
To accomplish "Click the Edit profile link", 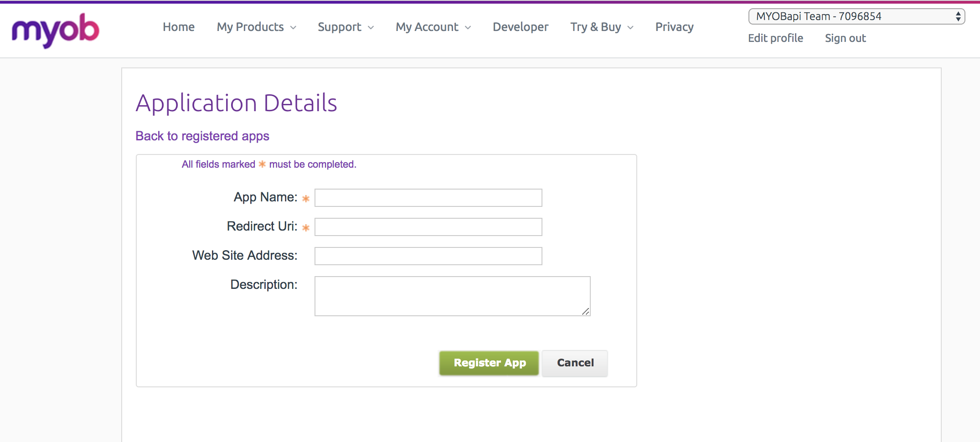I will click(775, 38).
